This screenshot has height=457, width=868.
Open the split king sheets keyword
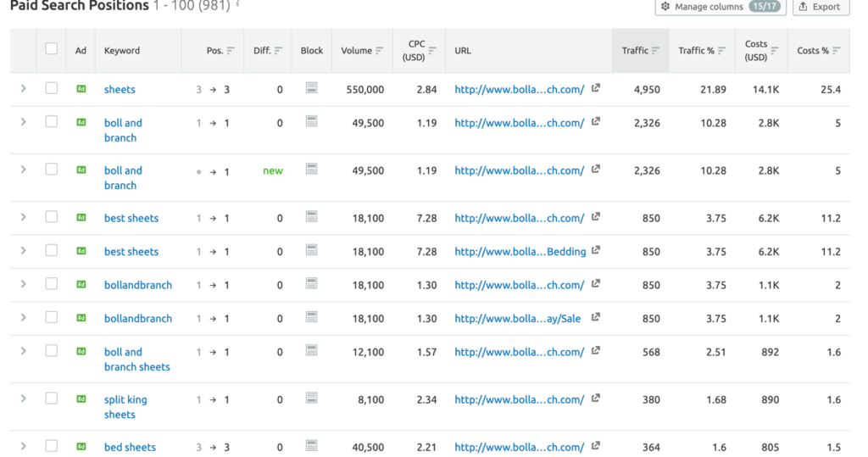[x=125, y=407]
